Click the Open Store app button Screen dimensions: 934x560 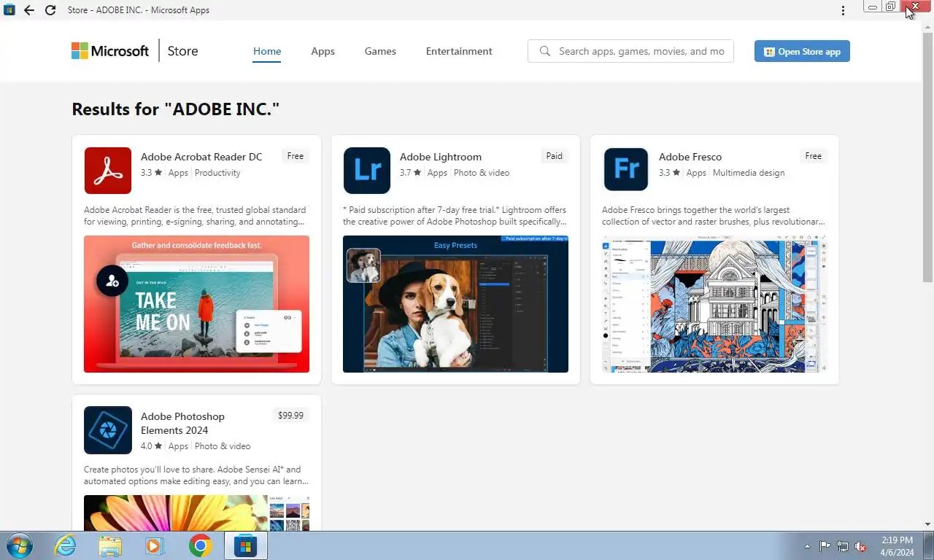(x=802, y=51)
